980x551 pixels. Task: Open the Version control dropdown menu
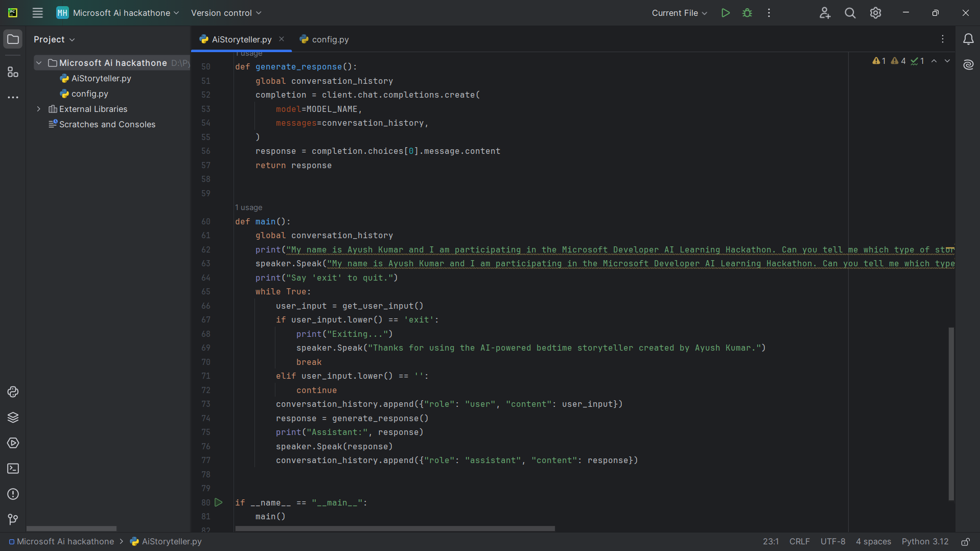pos(226,13)
